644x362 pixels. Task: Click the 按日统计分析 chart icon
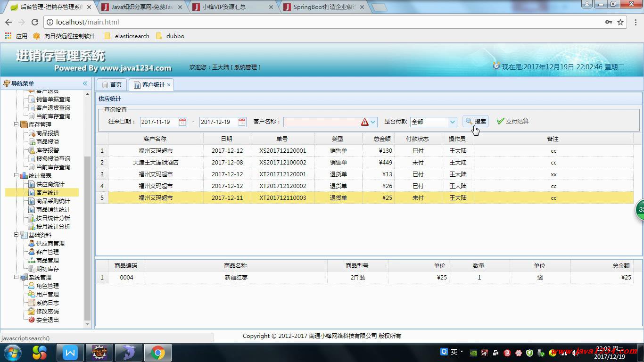[32, 218]
